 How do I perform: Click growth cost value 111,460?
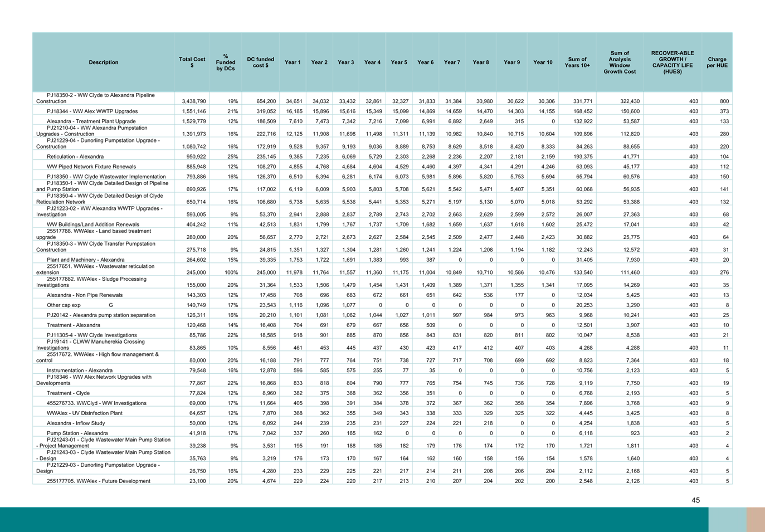click(630, 272)
